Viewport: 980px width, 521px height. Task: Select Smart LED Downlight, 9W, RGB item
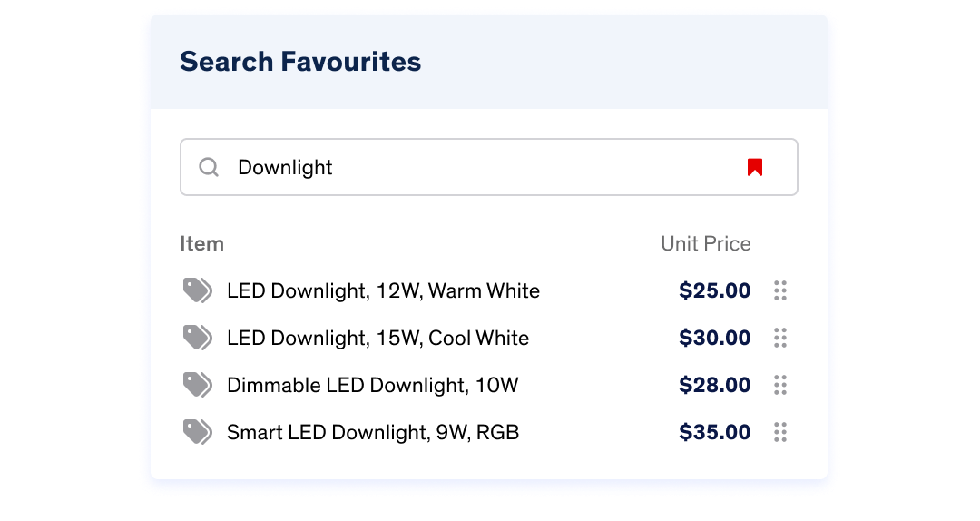coord(373,433)
